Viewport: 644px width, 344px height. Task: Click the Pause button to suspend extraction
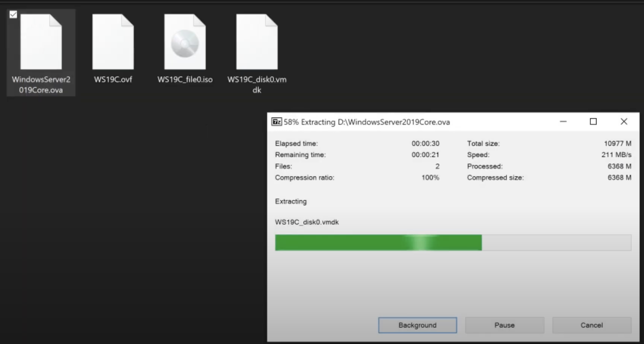click(x=504, y=325)
